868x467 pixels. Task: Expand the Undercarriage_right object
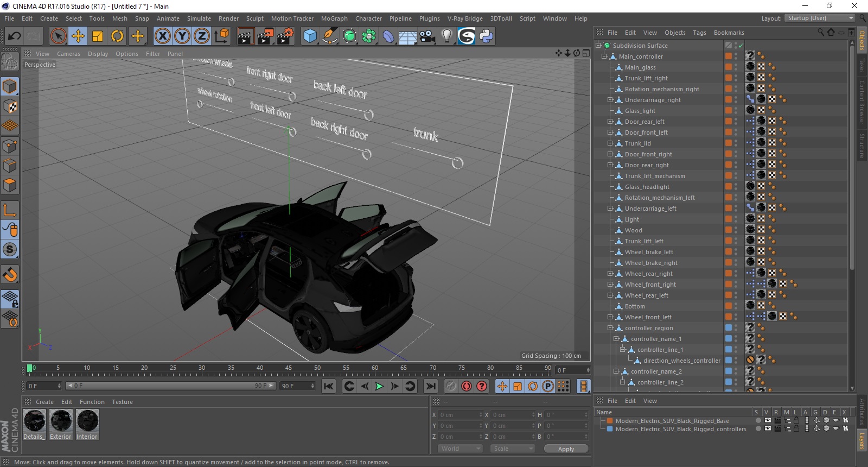[x=610, y=100]
